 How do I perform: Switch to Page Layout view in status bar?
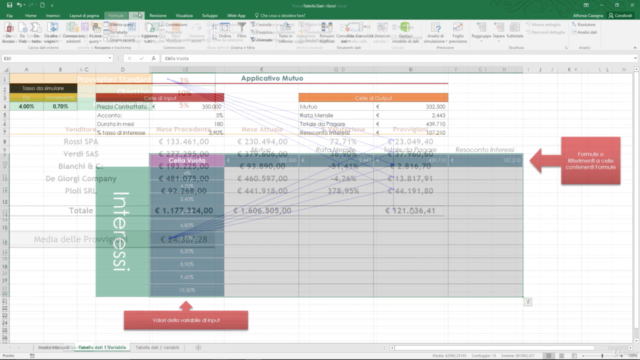point(562,356)
